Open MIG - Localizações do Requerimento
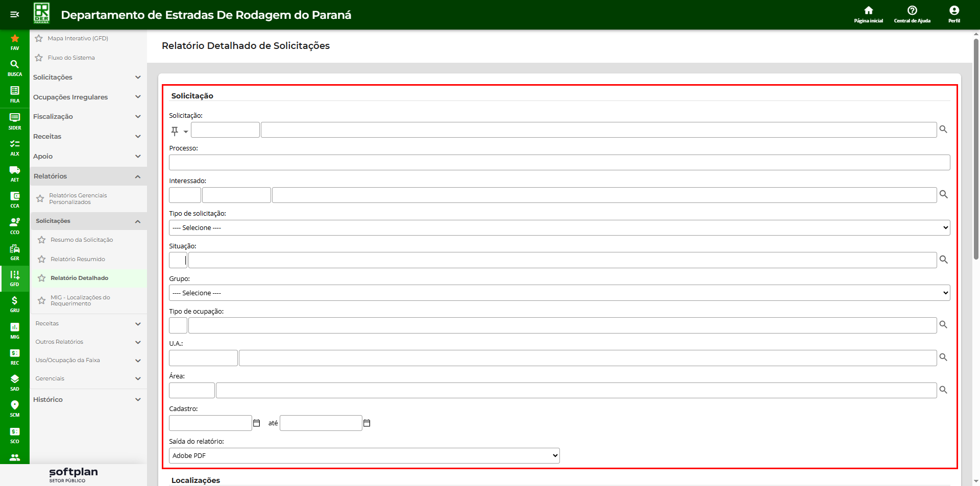The image size is (980, 486). click(x=80, y=300)
